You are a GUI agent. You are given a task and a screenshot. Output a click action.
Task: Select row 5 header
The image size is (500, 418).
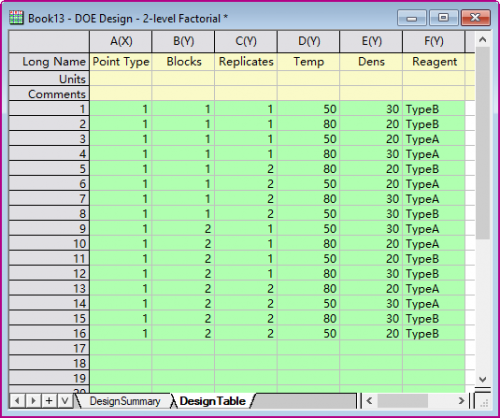[49, 169]
